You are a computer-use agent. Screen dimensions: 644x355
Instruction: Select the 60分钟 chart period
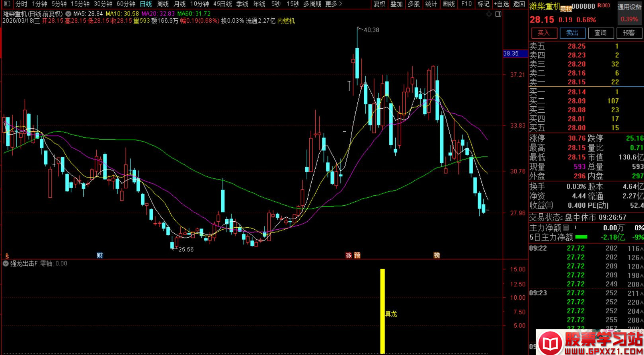[x=126, y=4]
